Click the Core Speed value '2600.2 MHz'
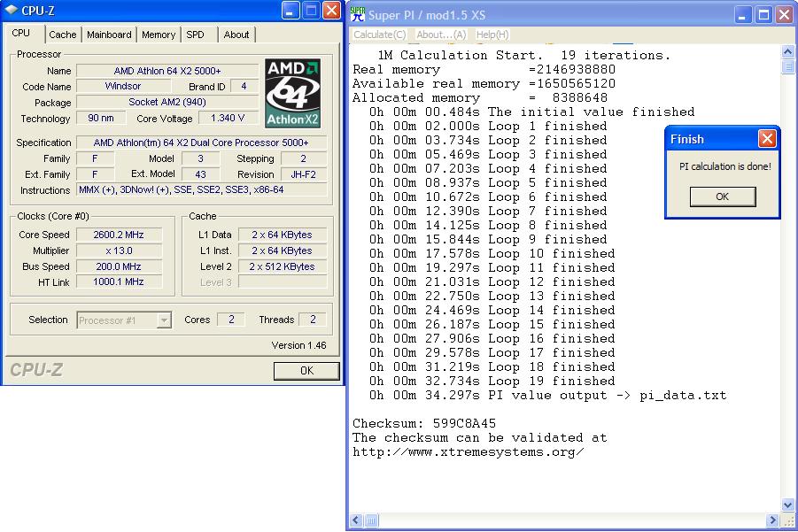This screenshot has height=532, width=798. coord(119,235)
